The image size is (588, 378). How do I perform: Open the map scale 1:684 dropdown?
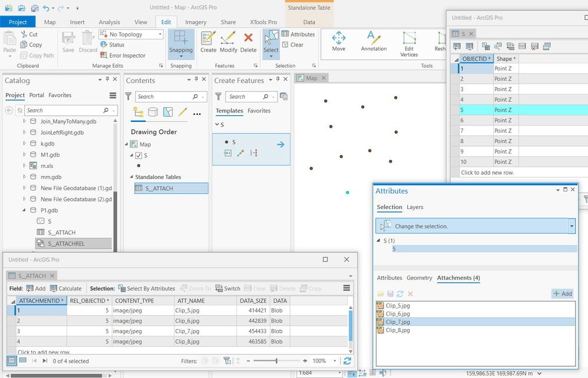point(339,373)
